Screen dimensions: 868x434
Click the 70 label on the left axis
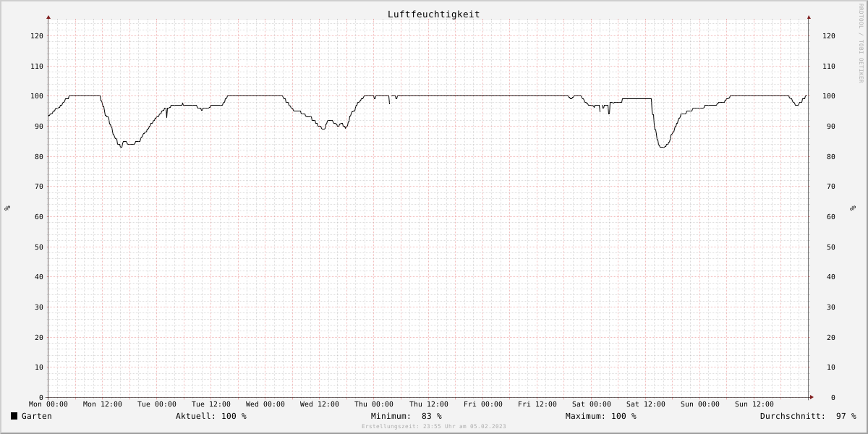point(38,187)
